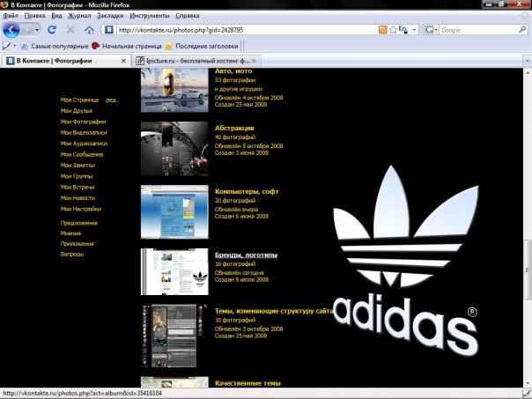Screen dimensions: 532x399
Task: Run search with the magnifier icon
Action: pos(522,30)
